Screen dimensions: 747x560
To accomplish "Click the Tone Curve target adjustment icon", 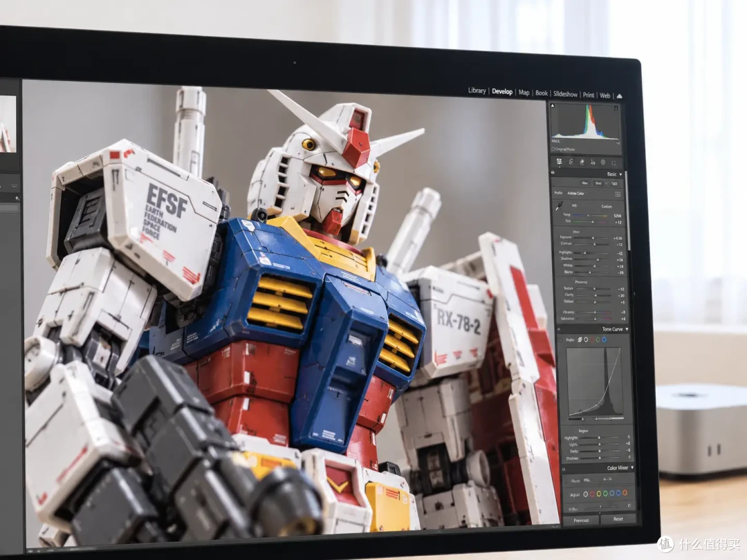I will [x=560, y=339].
